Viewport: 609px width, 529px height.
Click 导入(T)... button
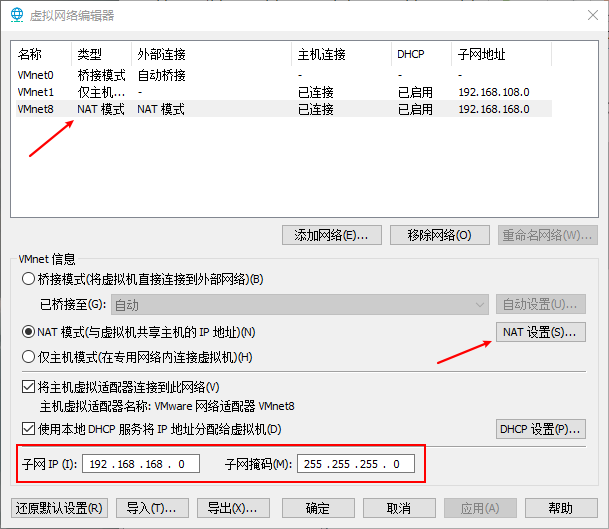(x=152, y=508)
